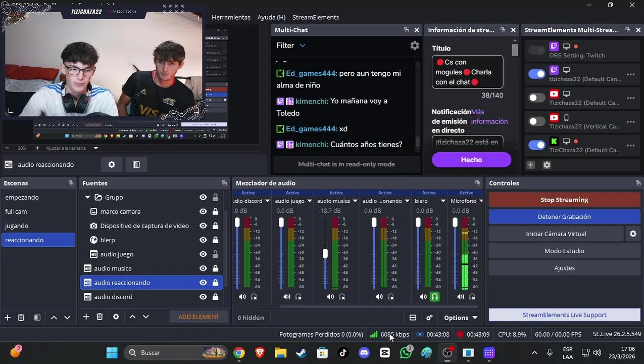This screenshot has width=644, height=364.
Task: Open virtual camera settings gear
Action: click(x=633, y=234)
